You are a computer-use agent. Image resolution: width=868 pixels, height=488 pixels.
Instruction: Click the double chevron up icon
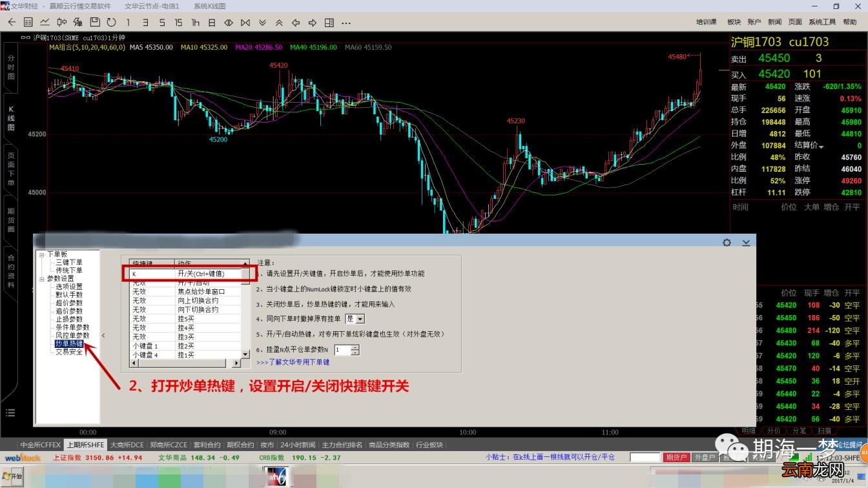pos(279,23)
